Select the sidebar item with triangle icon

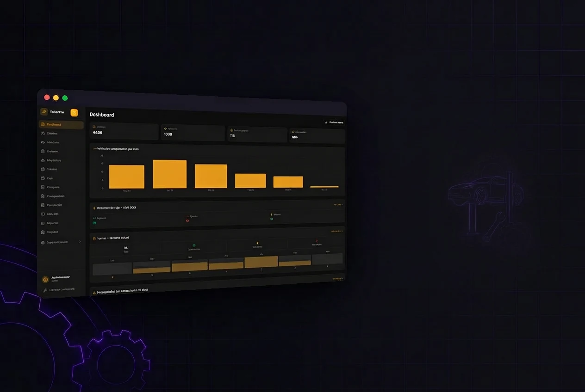tap(62, 160)
